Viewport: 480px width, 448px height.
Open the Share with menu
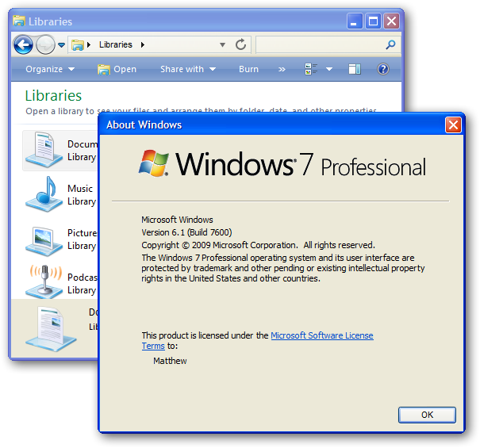pyautogui.click(x=188, y=69)
